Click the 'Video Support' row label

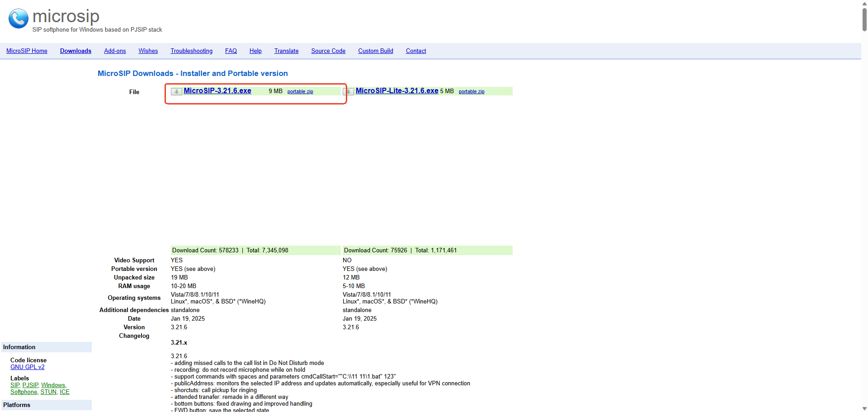(134, 260)
